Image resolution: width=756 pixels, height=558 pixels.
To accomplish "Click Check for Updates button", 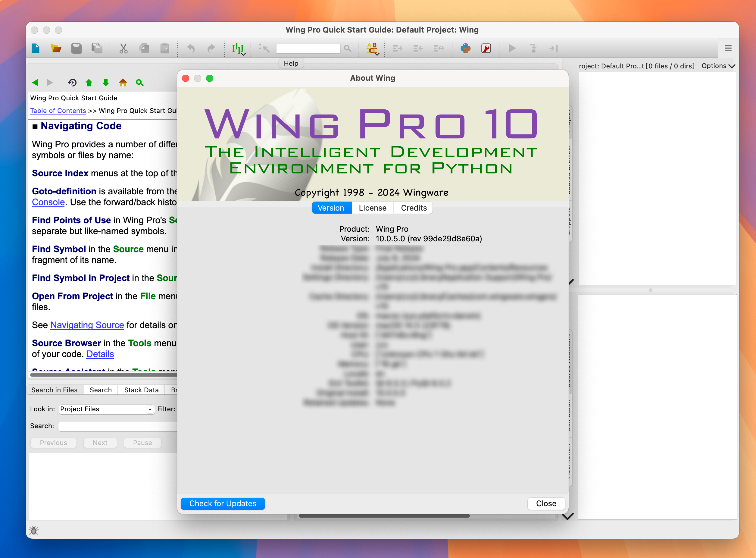I will point(223,503).
